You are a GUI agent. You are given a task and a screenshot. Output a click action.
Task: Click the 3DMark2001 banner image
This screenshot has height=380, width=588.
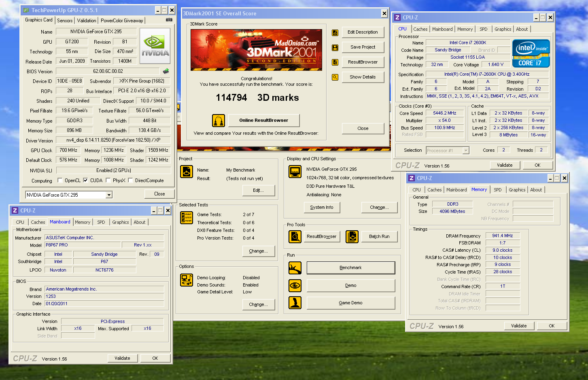257,50
